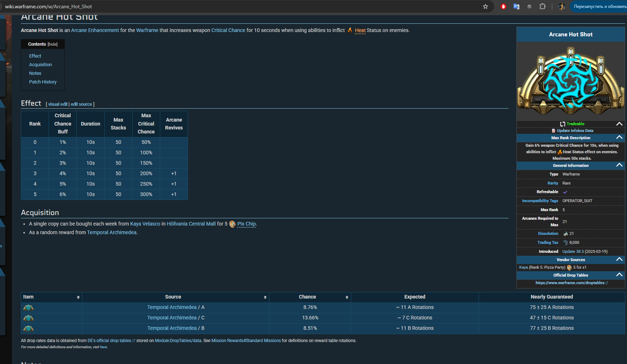Open Temporal Archimedea link in the / C row
Image resolution: width=627 pixels, height=364 pixels.
pyautogui.click(x=172, y=318)
